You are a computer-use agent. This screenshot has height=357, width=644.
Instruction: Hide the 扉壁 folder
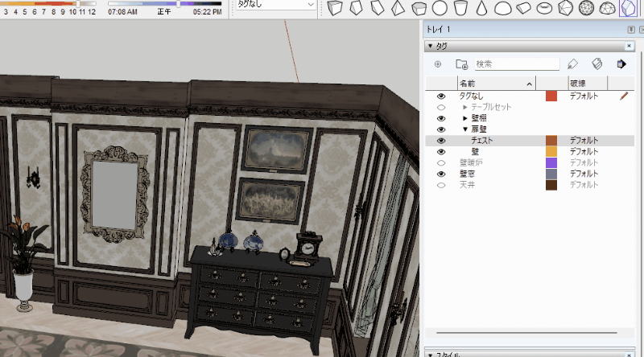(441, 129)
